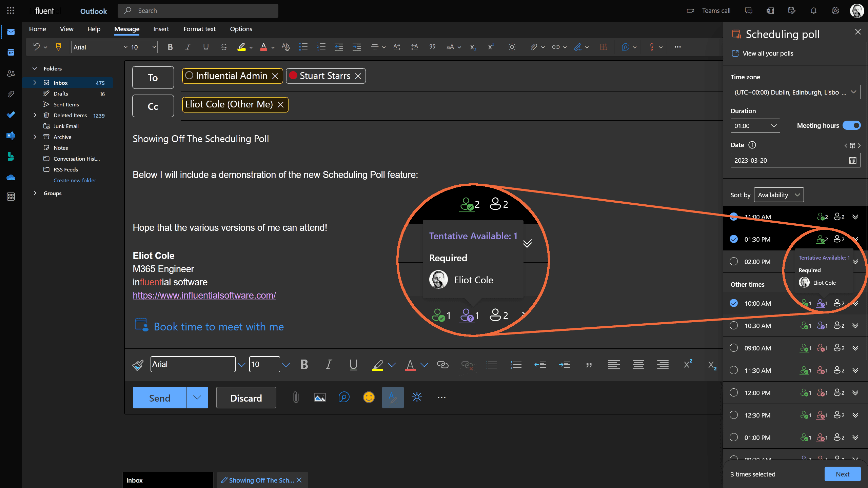
Task: Open the OneDrive cloud app
Action: point(11,177)
